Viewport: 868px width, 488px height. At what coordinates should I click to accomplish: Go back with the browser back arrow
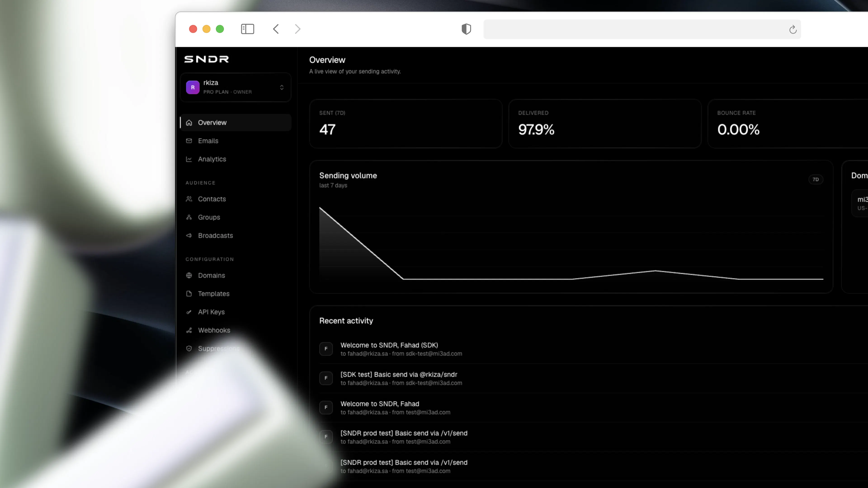click(276, 29)
